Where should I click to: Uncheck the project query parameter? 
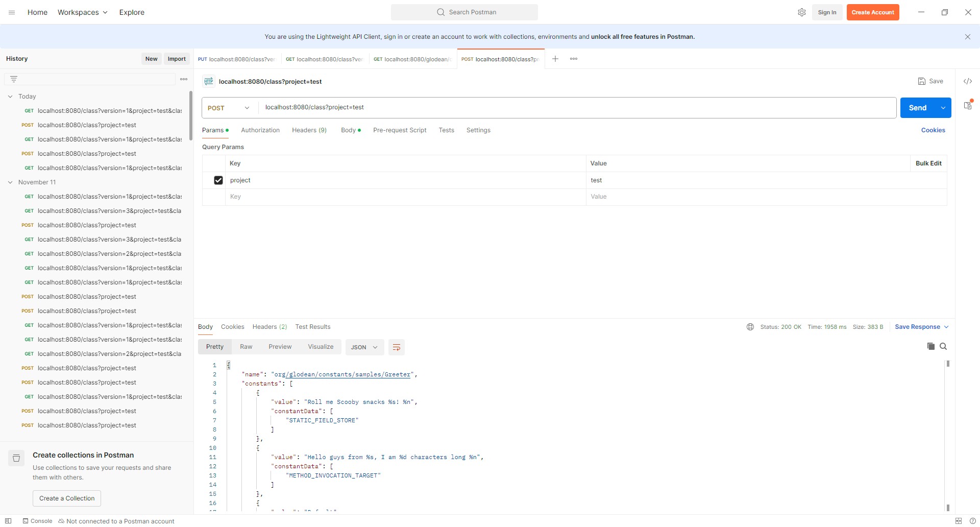[x=218, y=180]
